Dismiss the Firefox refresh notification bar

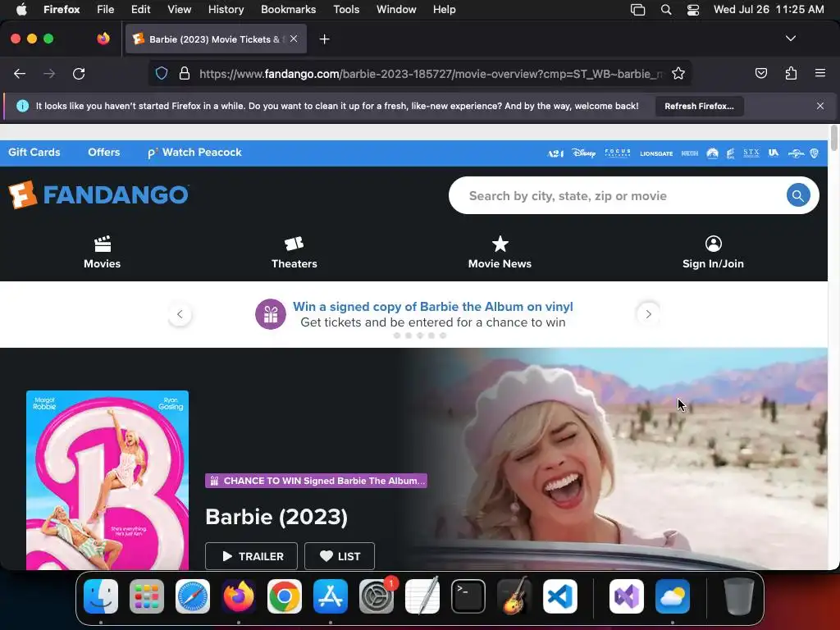[820, 106]
